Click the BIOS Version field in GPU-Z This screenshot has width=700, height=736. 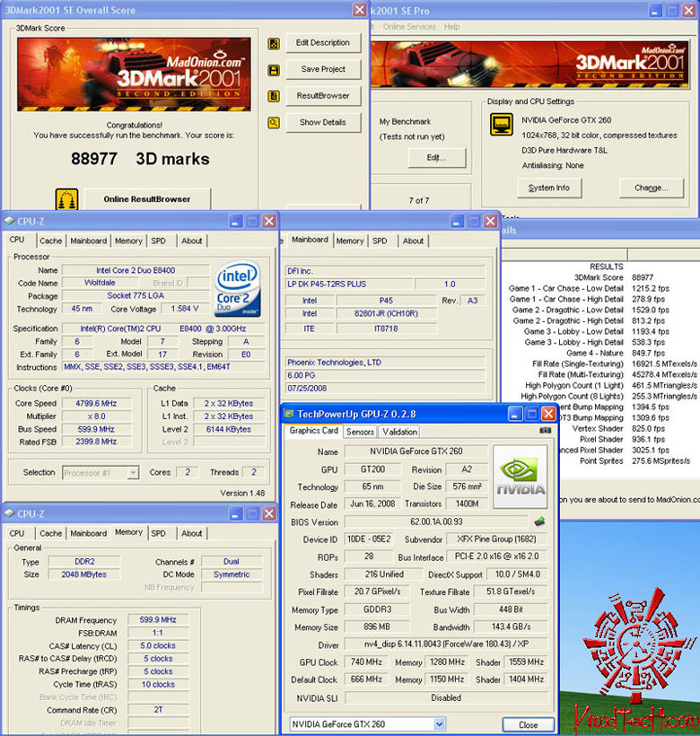click(x=436, y=522)
